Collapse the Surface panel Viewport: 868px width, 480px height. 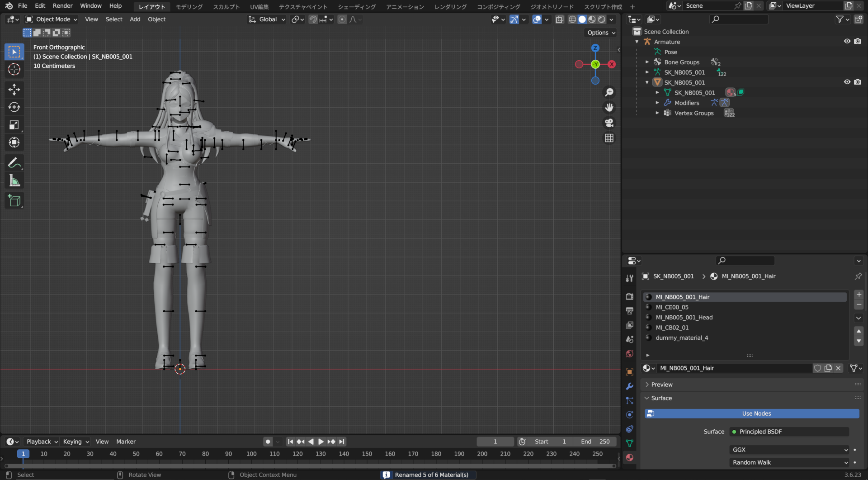pyautogui.click(x=661, y=399)
